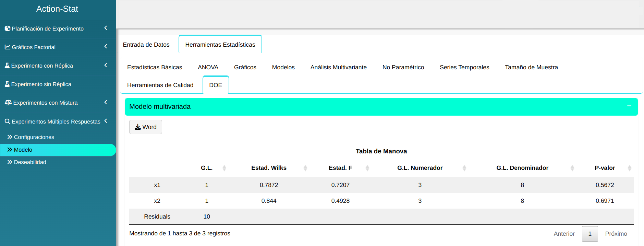The height and width of the screenshot is (246, 644).
Task: Click the flask icon beside Experimento con Réplica
Action: [x=7, y=66]
